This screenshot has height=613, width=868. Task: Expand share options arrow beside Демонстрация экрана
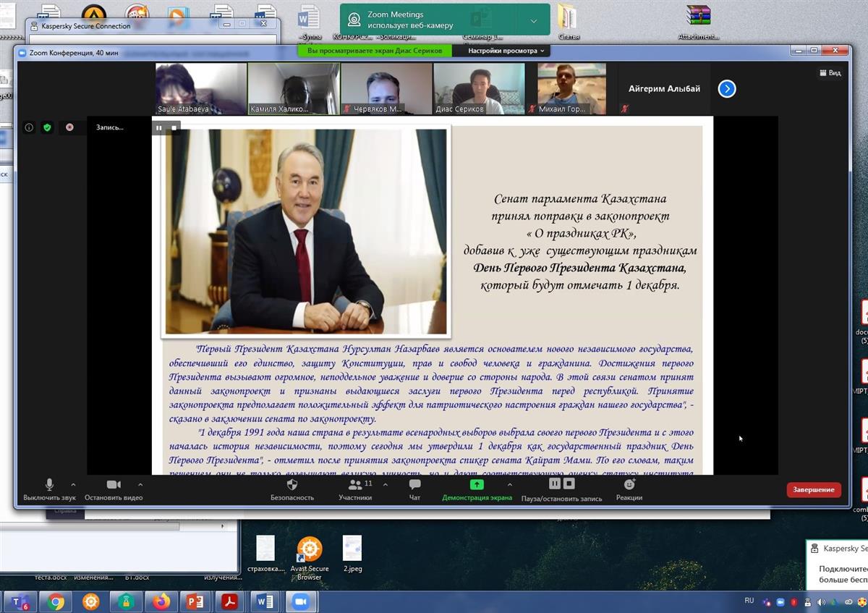pos(510,484)
